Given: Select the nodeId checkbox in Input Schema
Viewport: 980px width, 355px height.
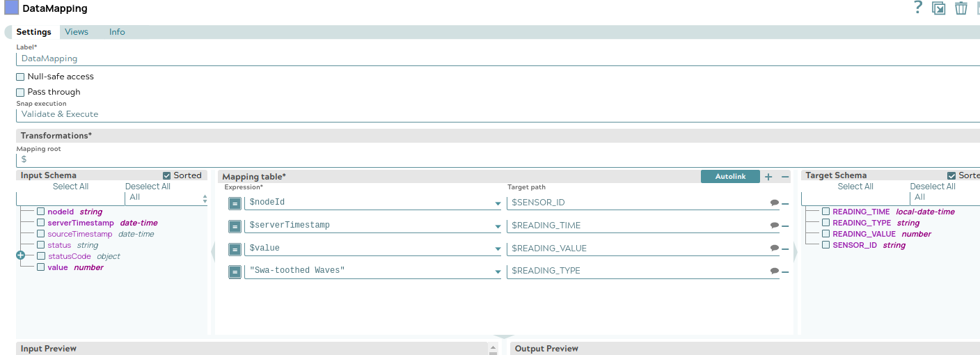Looking at the screenshot, I should point(41,212).
